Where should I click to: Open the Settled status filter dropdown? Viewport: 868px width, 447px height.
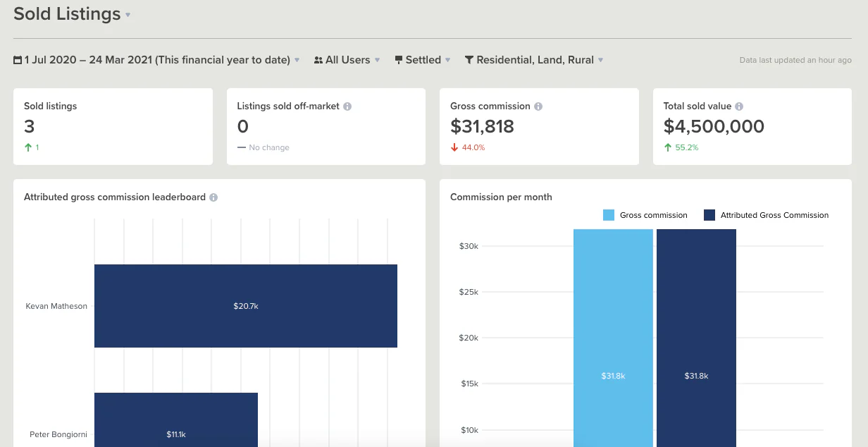point(423,60)
